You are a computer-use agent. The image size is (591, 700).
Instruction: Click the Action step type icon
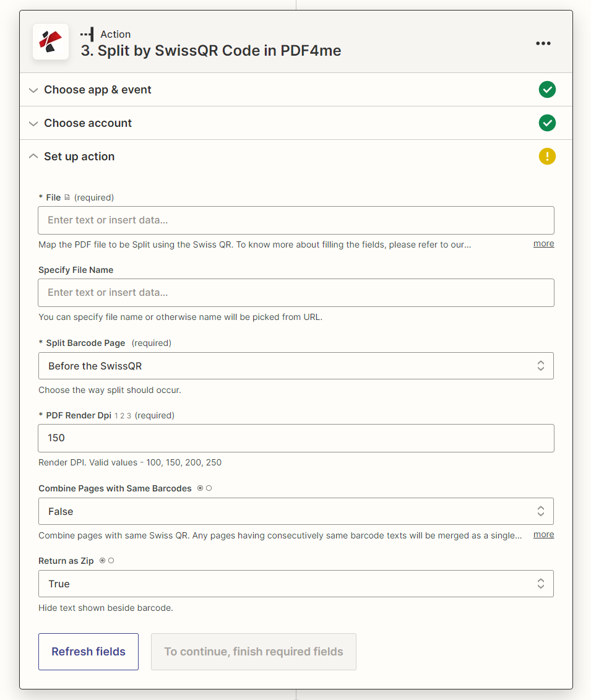click(x=87, y=34)
